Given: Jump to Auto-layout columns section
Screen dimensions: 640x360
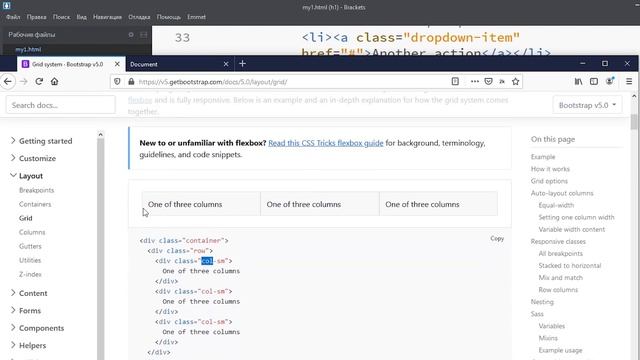Looking at the screenshot, I should 562,193.
